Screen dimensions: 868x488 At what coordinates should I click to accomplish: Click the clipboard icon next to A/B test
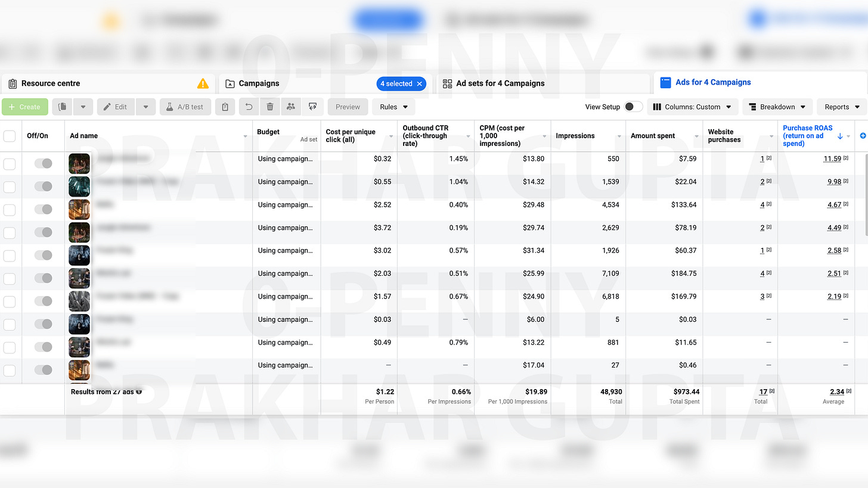[x=225, y=107]
